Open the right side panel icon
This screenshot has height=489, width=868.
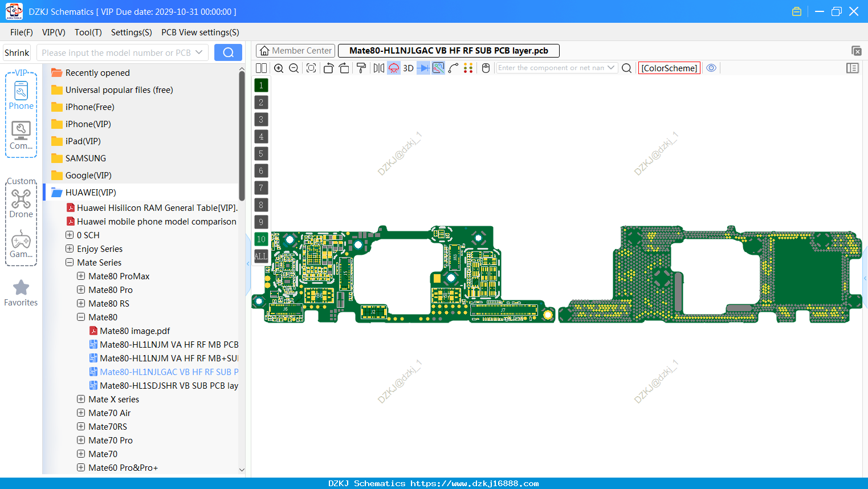[853, 68]
